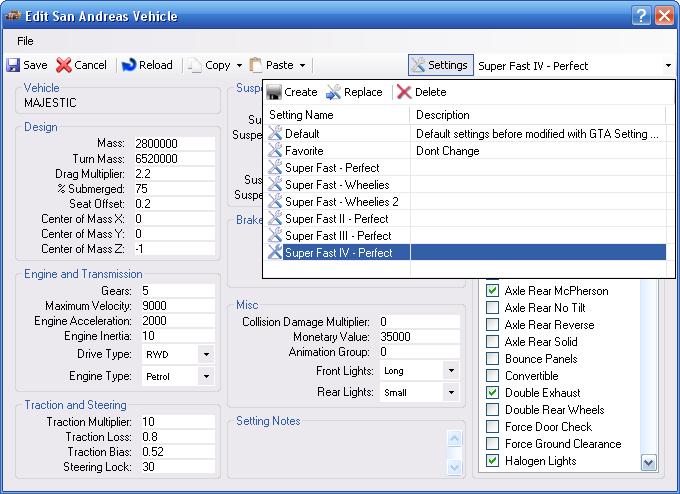Open the Paste dropdown arrow
Image resolution: width=680 pixels, height=494 pixels.
point(302,65)
